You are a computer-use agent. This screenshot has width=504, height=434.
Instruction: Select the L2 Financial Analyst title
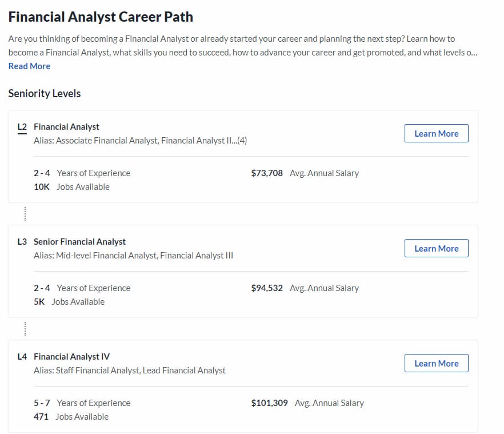click(66, 127)
